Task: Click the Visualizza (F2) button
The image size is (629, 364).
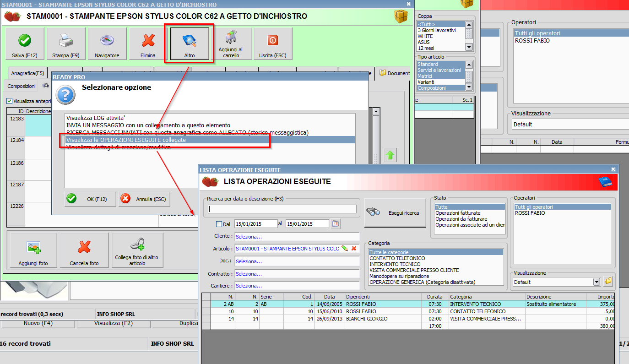Action: pos(114,323)
